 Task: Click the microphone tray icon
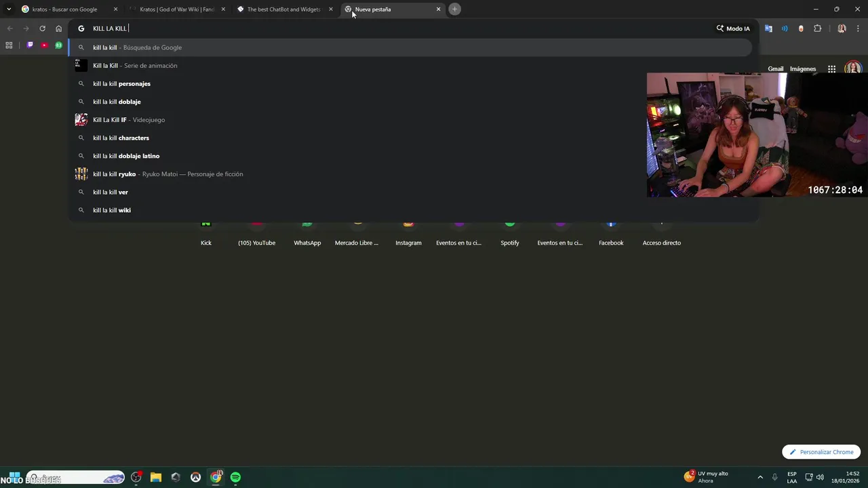(774, 477)
